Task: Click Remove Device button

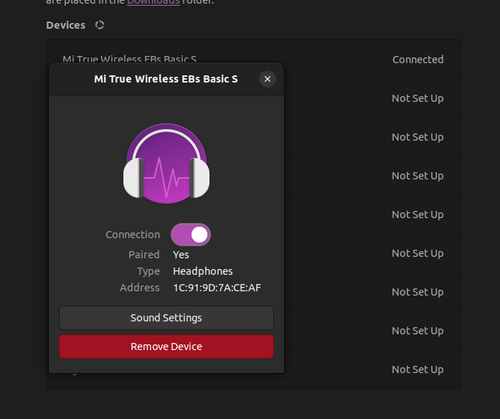Action: coord(166,347)
